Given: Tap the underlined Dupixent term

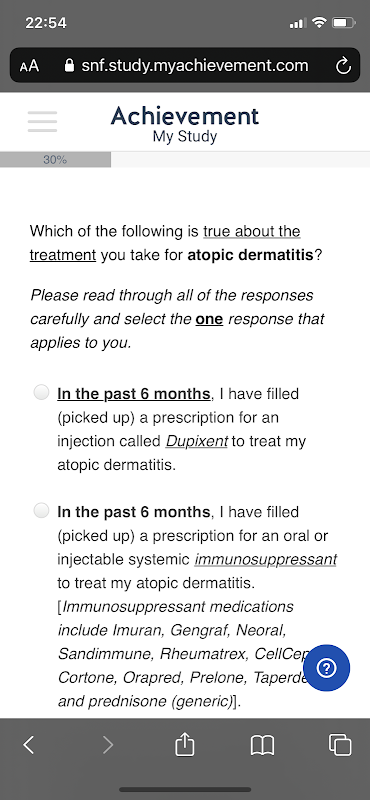Looking at the screenshot, I should pyautogui.click(x=196, y=441).
